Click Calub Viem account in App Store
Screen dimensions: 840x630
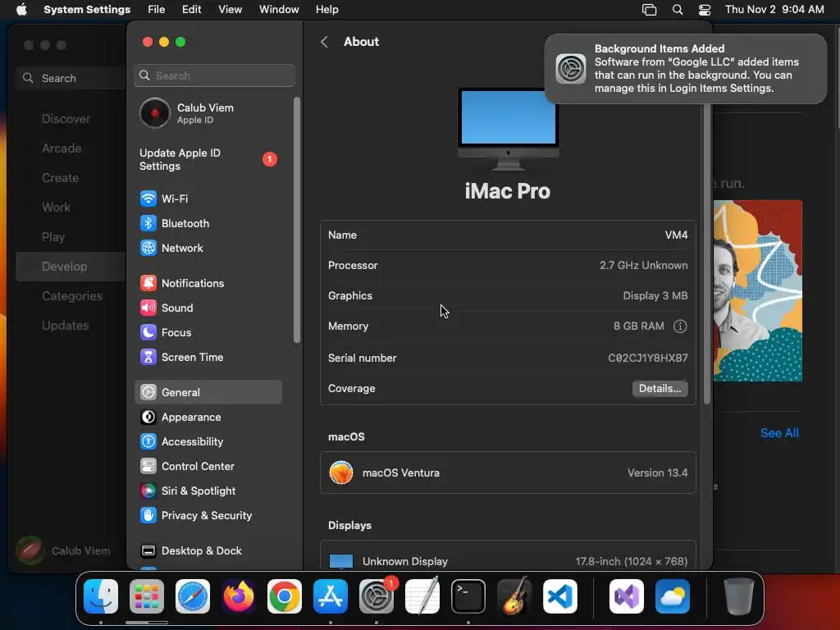pos(63,550)
